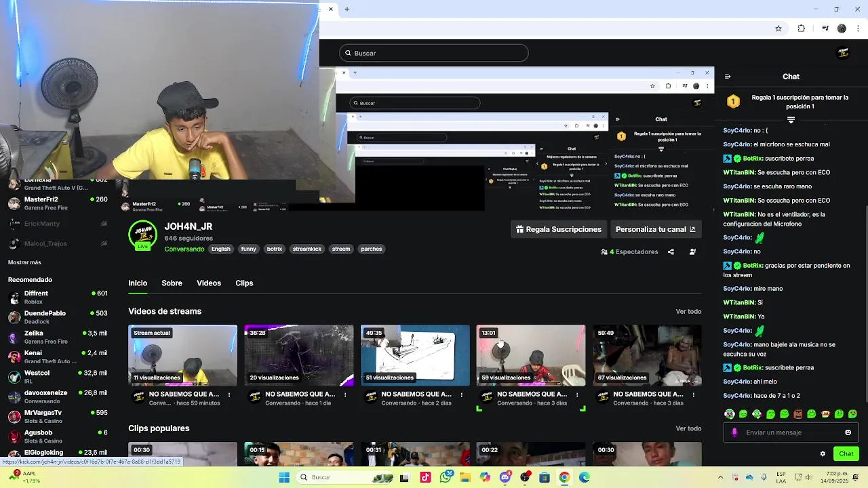Expand followed channels with Mostrar más
Viewport: 868px width, 488px height.
point(24,262)
